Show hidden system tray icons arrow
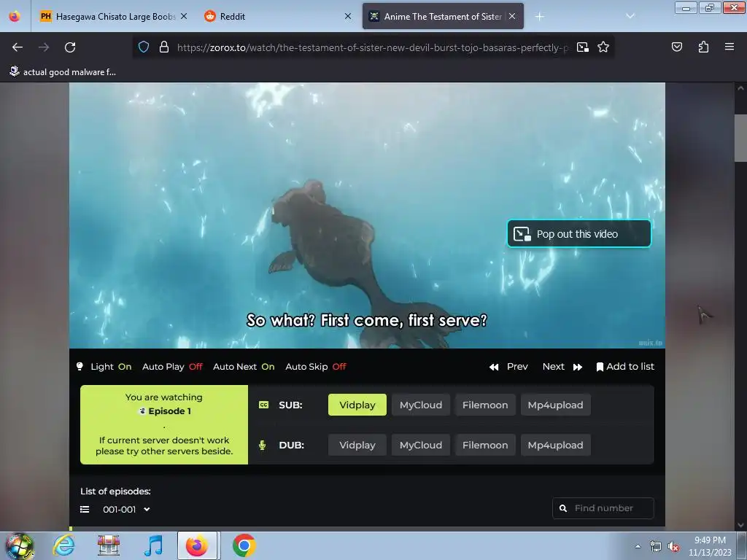Viewport: 747px width, 560px height. point(638,546)
